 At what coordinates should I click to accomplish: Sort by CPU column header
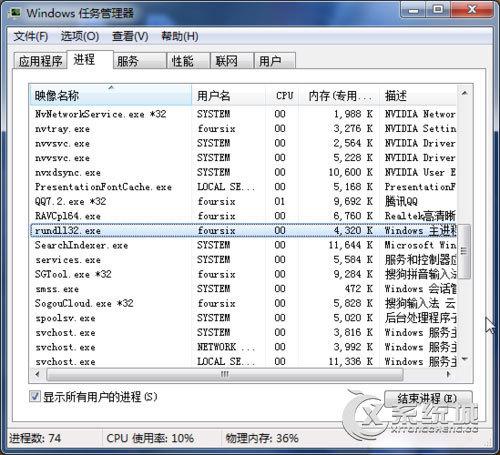282,96
